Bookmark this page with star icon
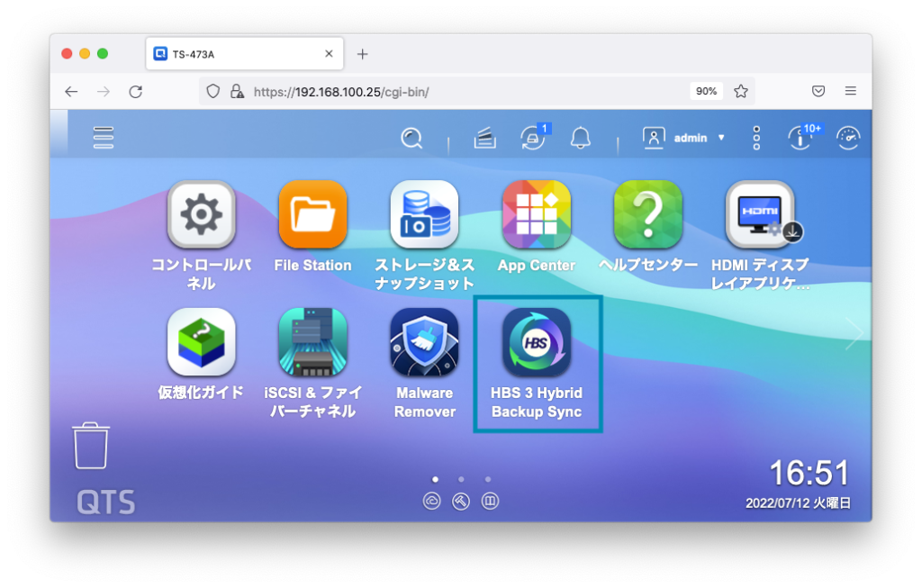This screenshot has width=922, height=588. pos(741,91)
